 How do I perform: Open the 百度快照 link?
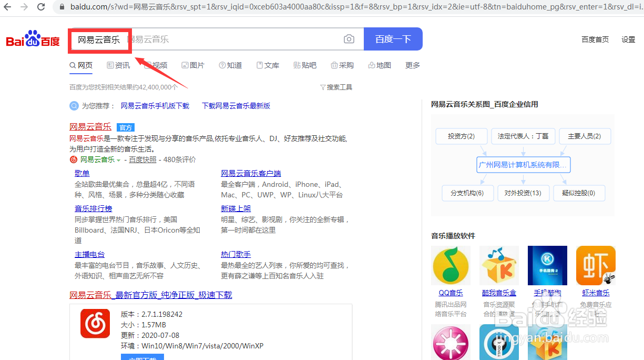[143, 159]
